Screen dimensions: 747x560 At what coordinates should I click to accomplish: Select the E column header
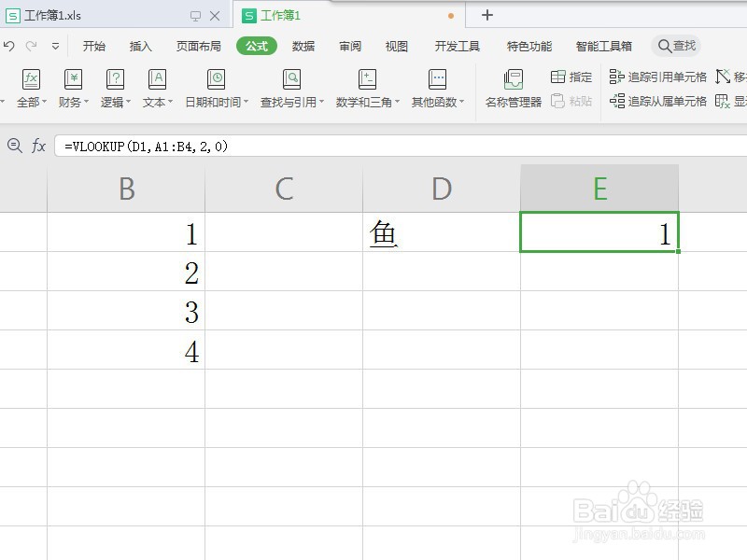click(599, 187)
